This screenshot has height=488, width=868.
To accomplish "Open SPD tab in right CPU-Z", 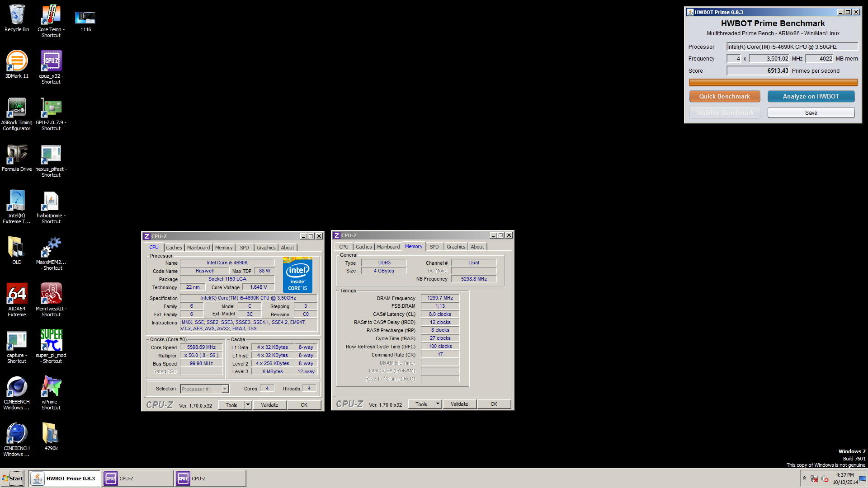I will (x=434, y=247).
